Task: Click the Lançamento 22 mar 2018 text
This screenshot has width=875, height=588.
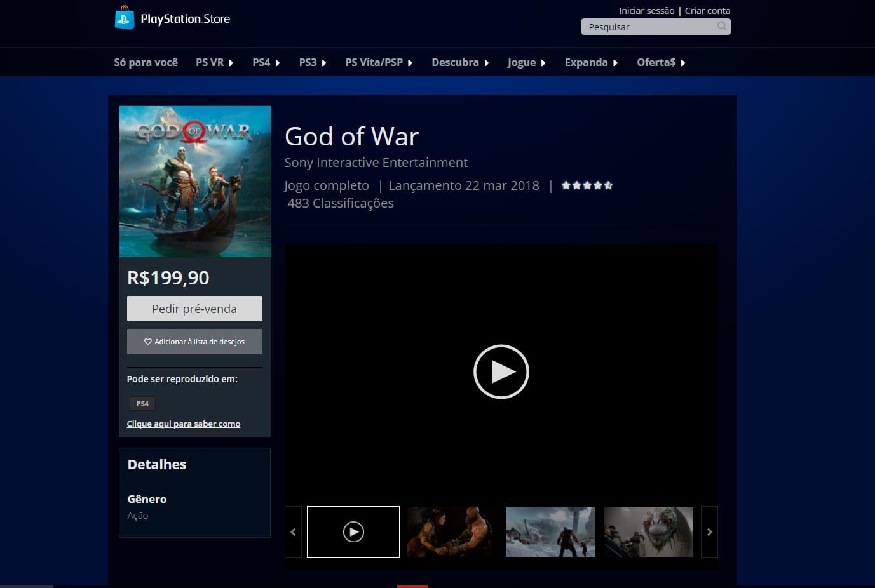Action: 464,185
